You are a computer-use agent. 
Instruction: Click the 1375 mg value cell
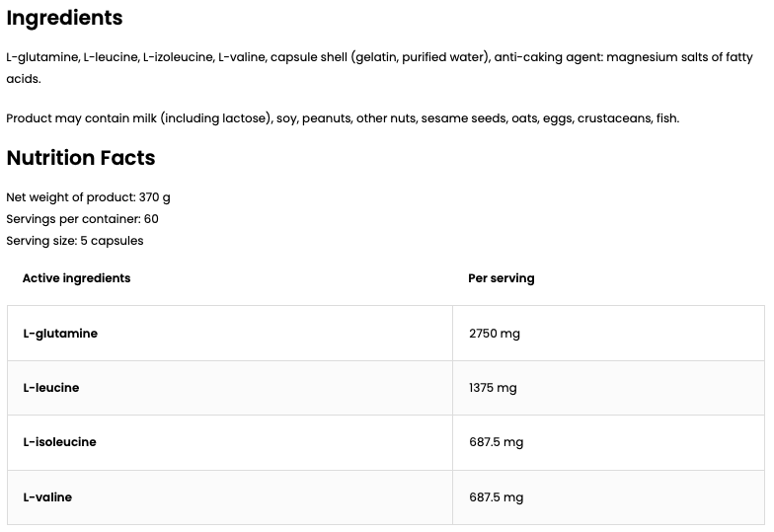pyautogui.click(x=493, y=388)
